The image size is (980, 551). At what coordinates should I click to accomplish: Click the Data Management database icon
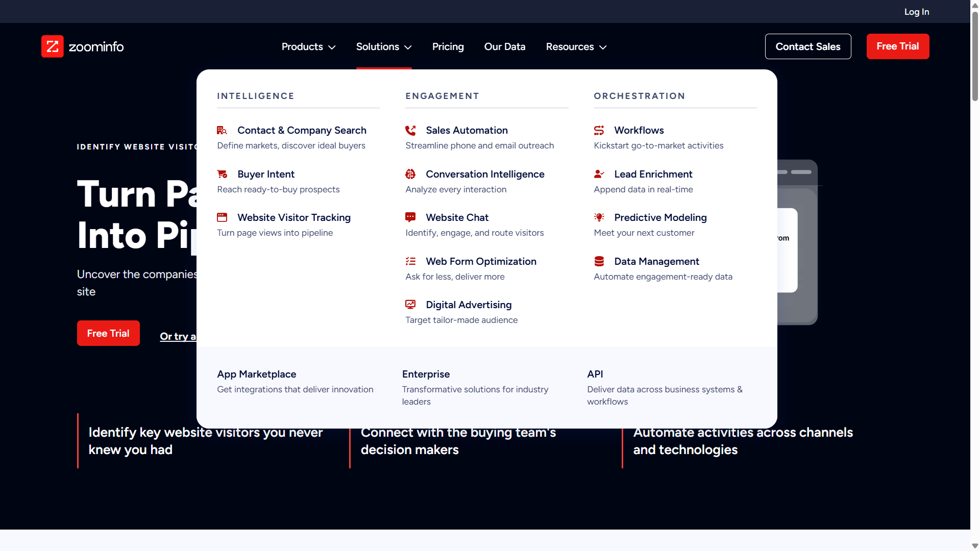tap(599, 261)
